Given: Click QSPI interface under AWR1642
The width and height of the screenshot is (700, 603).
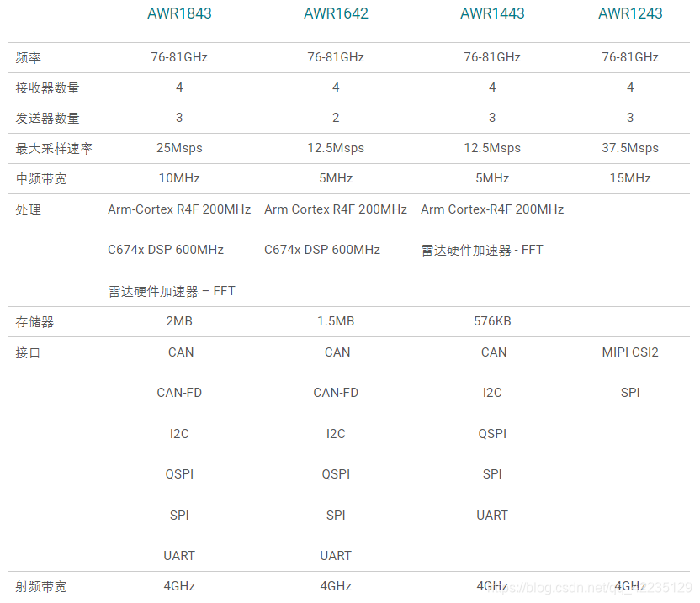Looking at the screenshot, I should click(336, 473).
